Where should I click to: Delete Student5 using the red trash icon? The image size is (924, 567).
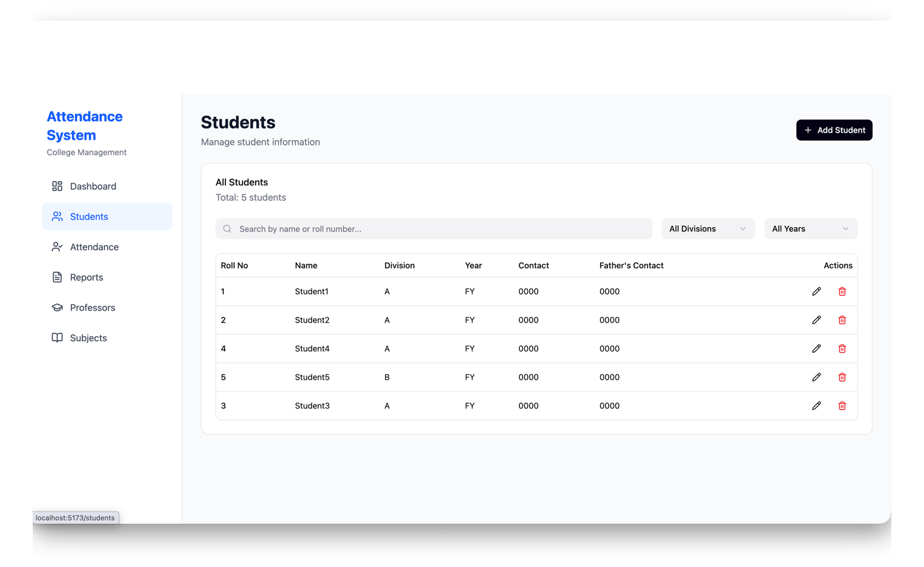click(842, 377)
